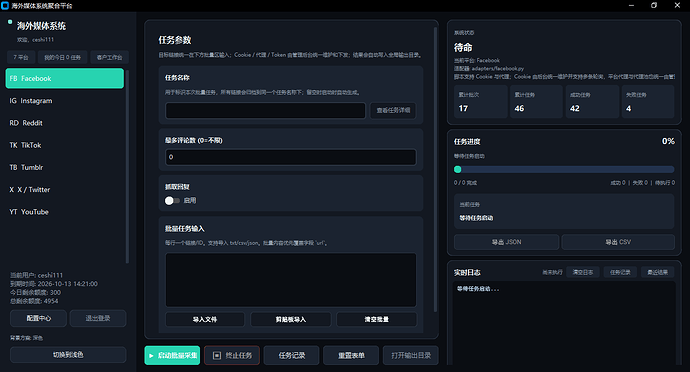Click the 打开输出目录 button

coord(411,355)
